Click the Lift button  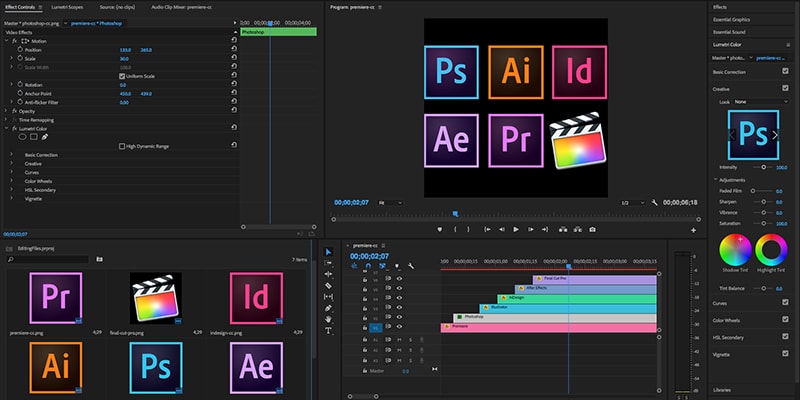(x=563, y=230)
